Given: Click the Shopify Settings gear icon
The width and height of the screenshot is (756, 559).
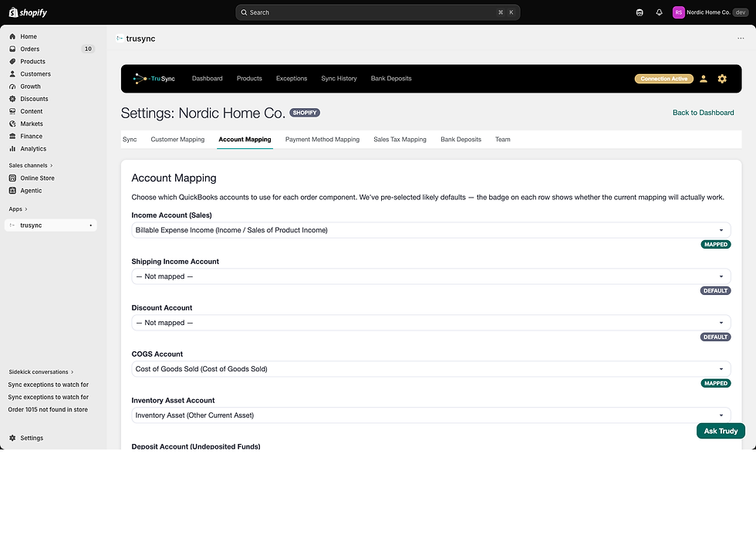Looking at the screenshot, I should click(x=12, y=439).
